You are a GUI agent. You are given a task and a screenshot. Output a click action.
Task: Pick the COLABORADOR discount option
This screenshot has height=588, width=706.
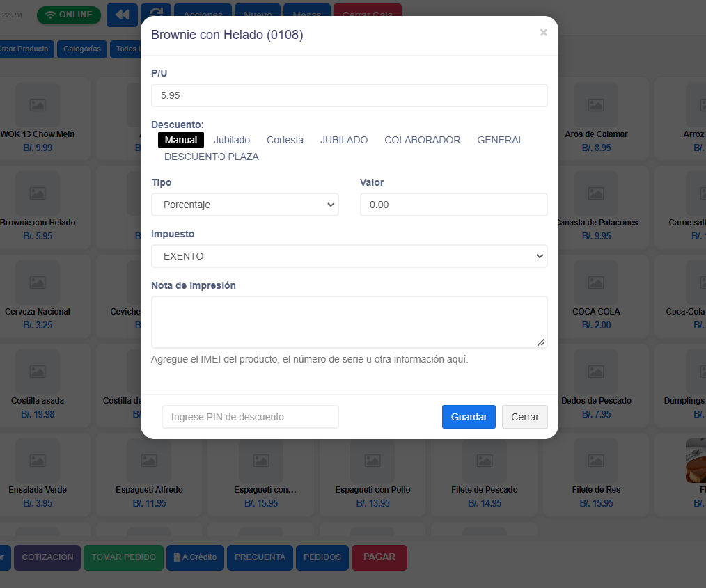tap(423, 140)
